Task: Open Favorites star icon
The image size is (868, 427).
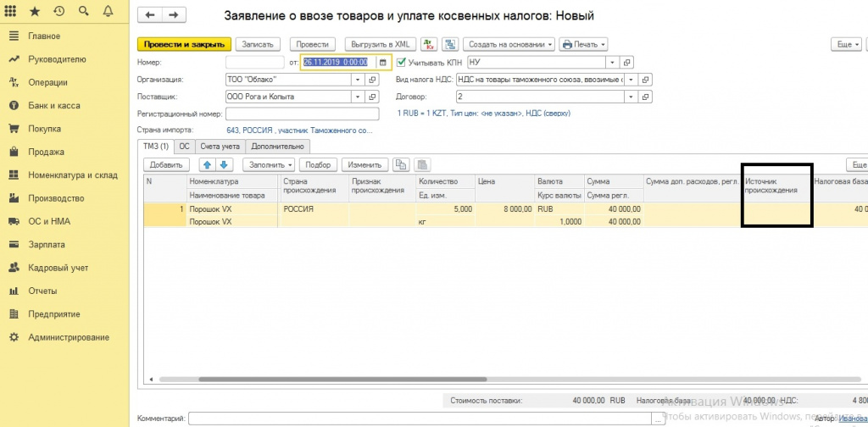Action: pos(34,11)
